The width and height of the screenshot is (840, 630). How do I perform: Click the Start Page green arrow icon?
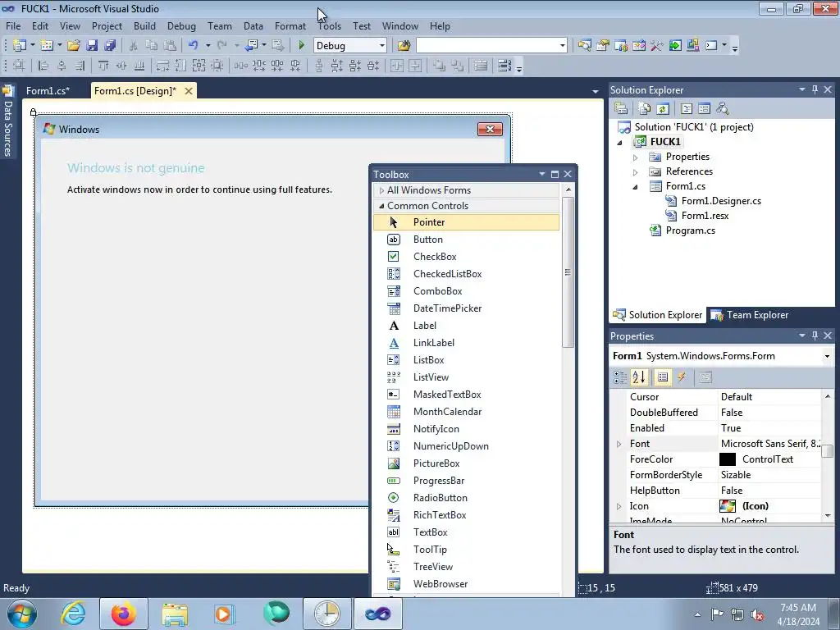[675, 46]
